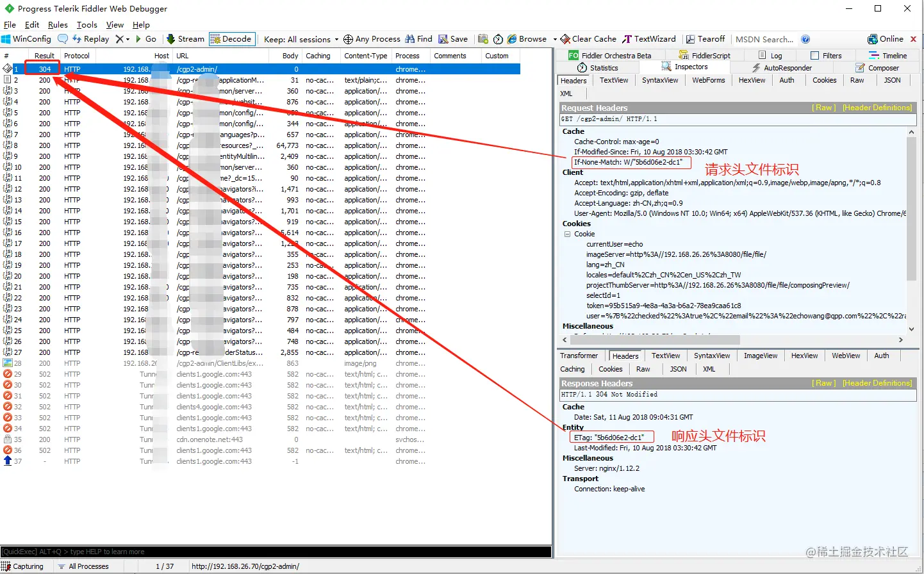Select request SyntaxView inspector tab
Image resolution: width=924 pixels, height=574 pixels.
660,80
